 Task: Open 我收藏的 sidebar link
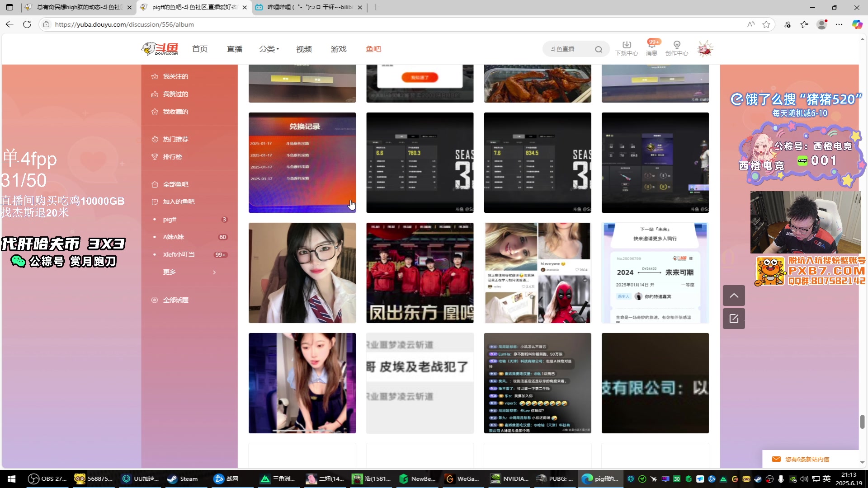tap(170, 112)
